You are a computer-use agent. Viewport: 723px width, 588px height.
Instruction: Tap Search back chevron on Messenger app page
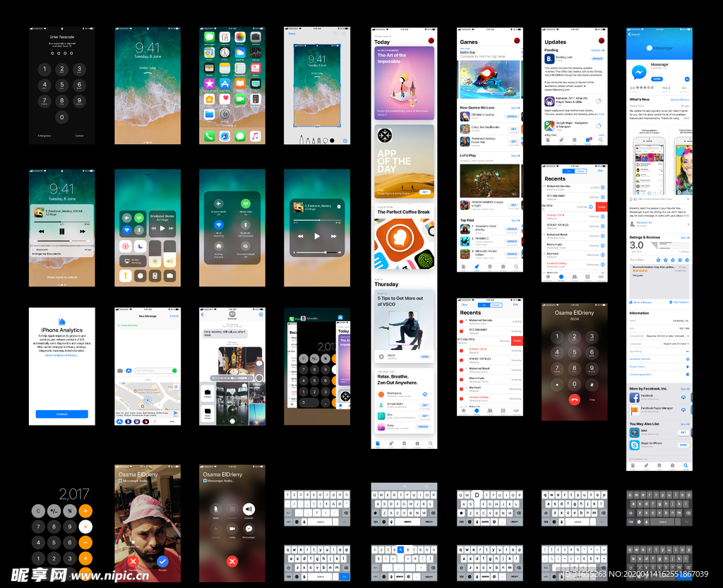tap(635, 35)
